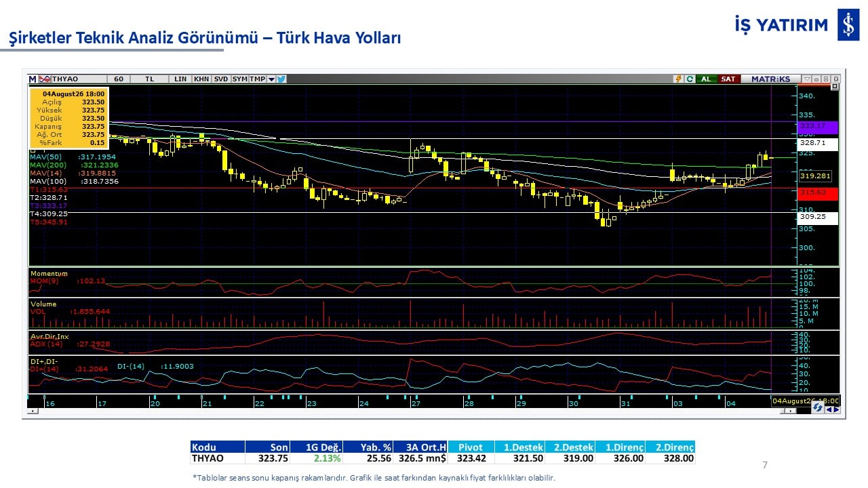Screen dimensions: 868x488
Task: Click the date marker 27 on time axis
Action: coord(416,403)
